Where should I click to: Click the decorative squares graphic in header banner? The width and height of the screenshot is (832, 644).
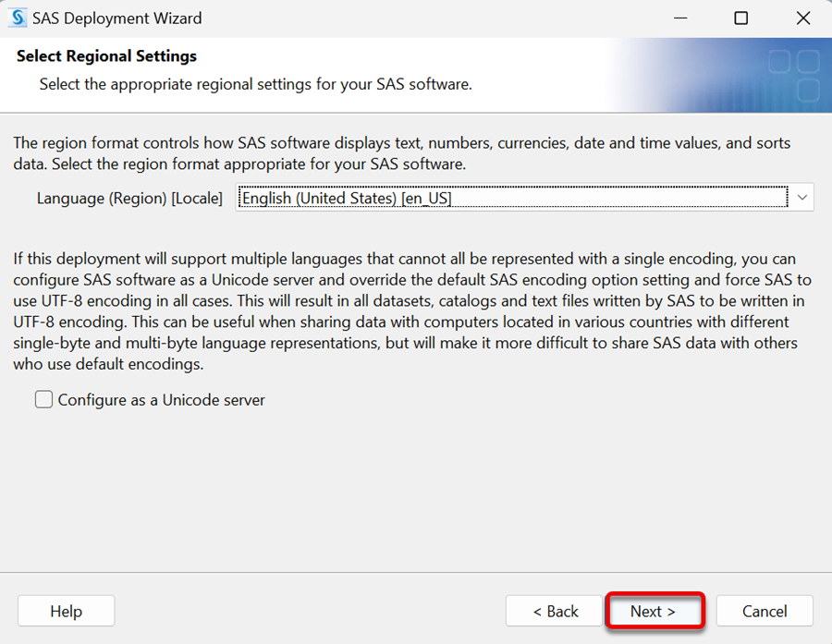(794, 76)
